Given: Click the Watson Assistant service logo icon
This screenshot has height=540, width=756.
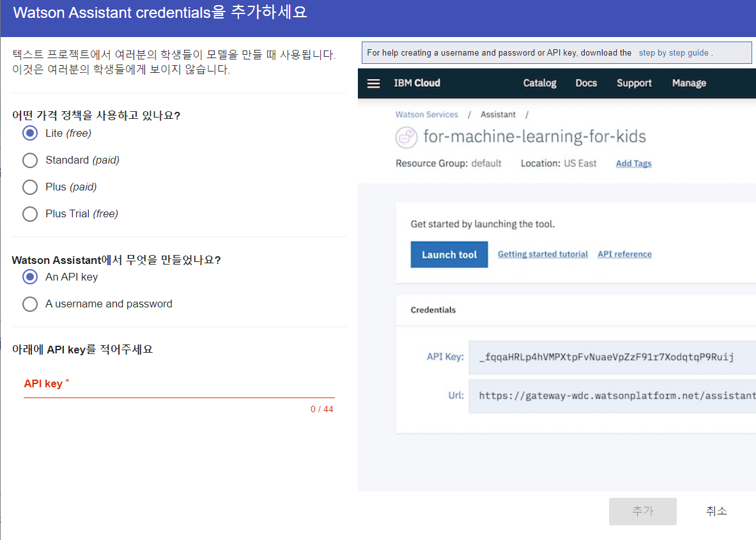Looking at the screenshot, I should (x=406, y=137).
